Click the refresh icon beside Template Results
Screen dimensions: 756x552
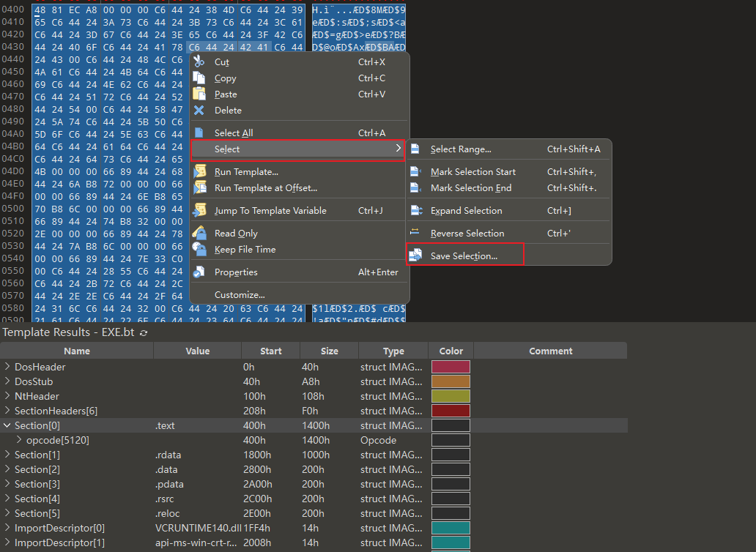point(144,332)
